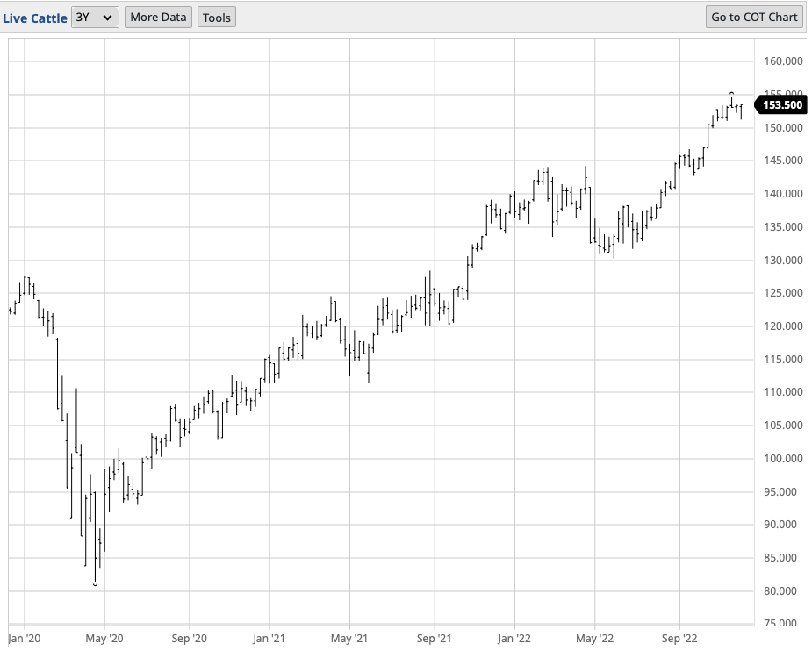The height and width of the screenshot is (651, 812).
Task: Click the 150.000 price axis label
Action: (x=783, y=127)
